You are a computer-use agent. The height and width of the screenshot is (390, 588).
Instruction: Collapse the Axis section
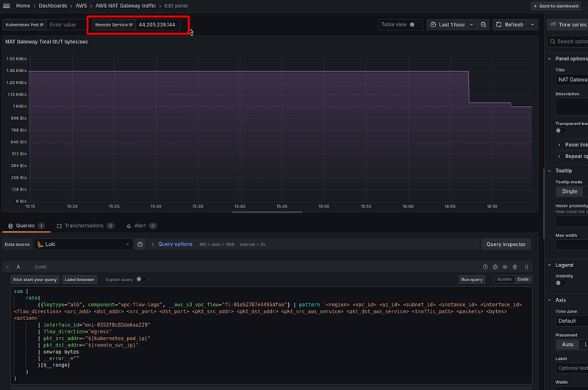[x=549, y=300]
